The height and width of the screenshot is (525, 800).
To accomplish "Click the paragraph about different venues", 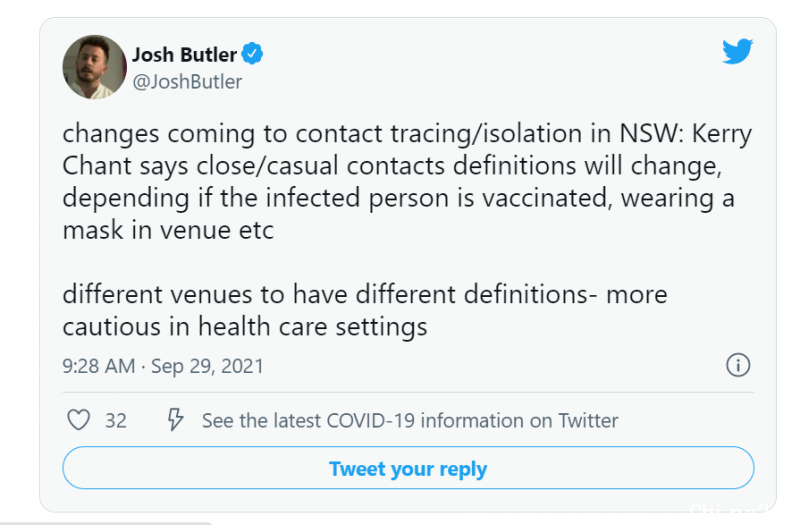I will 365,310.
